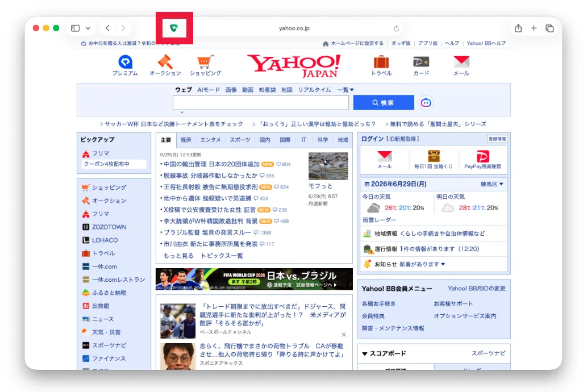Click the 雨雲レーダー link
The width and height of the screenshot is (587, 392).
click(x=379, y=220)
